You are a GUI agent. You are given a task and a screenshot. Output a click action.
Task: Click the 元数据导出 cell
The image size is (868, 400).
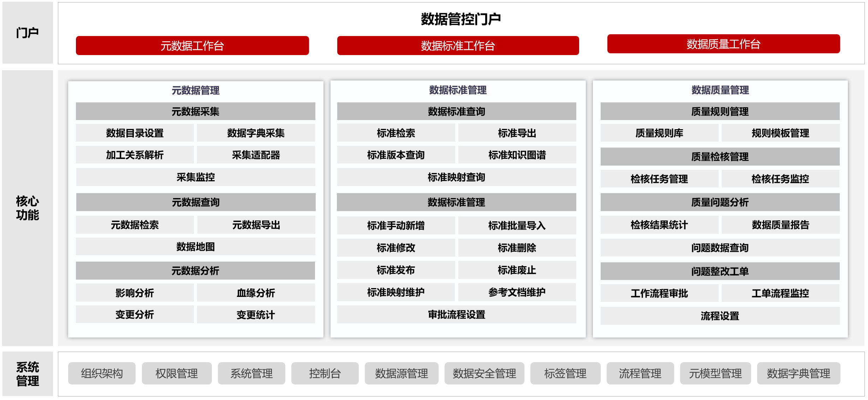[256, 225]
